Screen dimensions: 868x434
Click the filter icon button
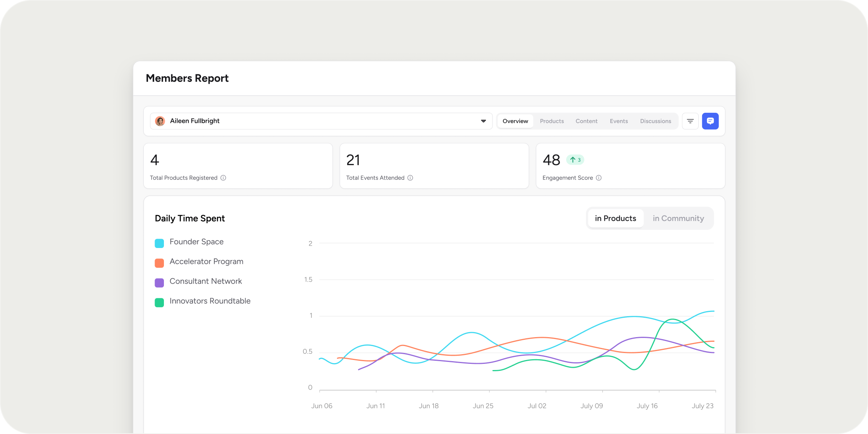690,121
